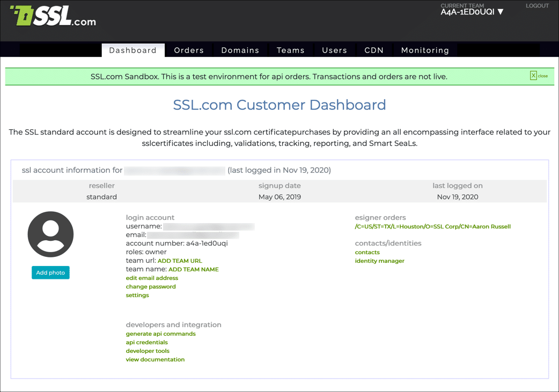Open the identity manager link
This screenshot has height=392, width=559.
click(379, 261)
